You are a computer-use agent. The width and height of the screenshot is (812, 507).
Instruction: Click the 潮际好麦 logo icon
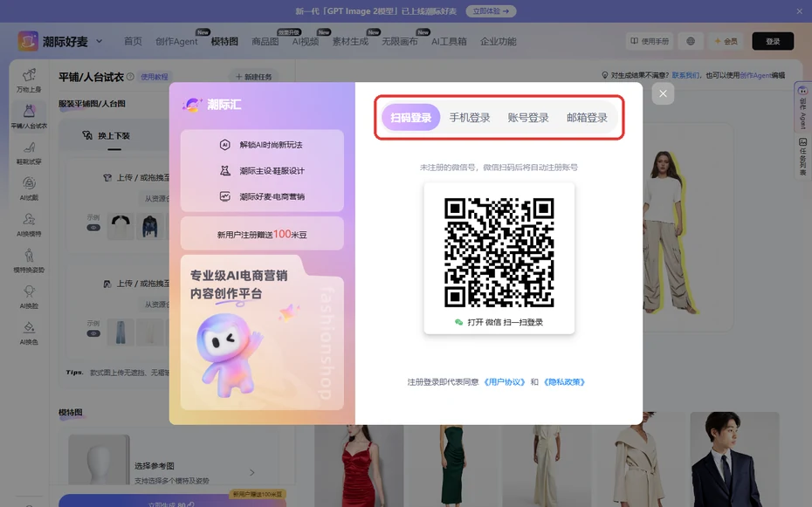(28, 41)
